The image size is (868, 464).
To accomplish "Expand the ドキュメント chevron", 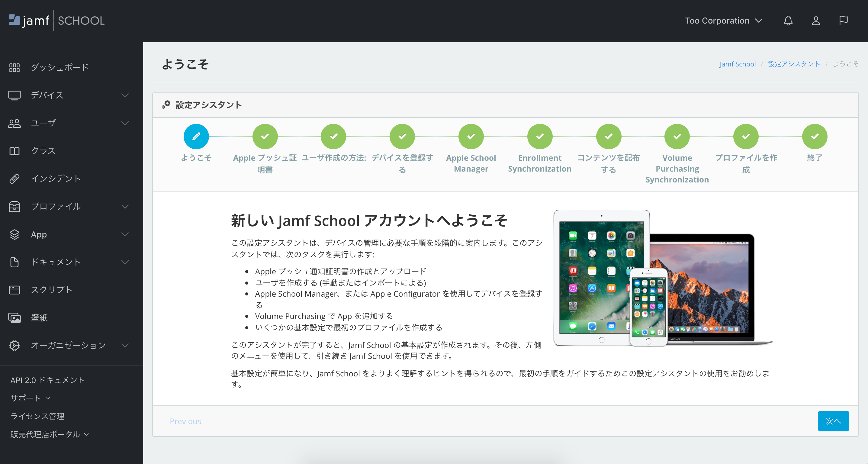I will tap(125, 262).
